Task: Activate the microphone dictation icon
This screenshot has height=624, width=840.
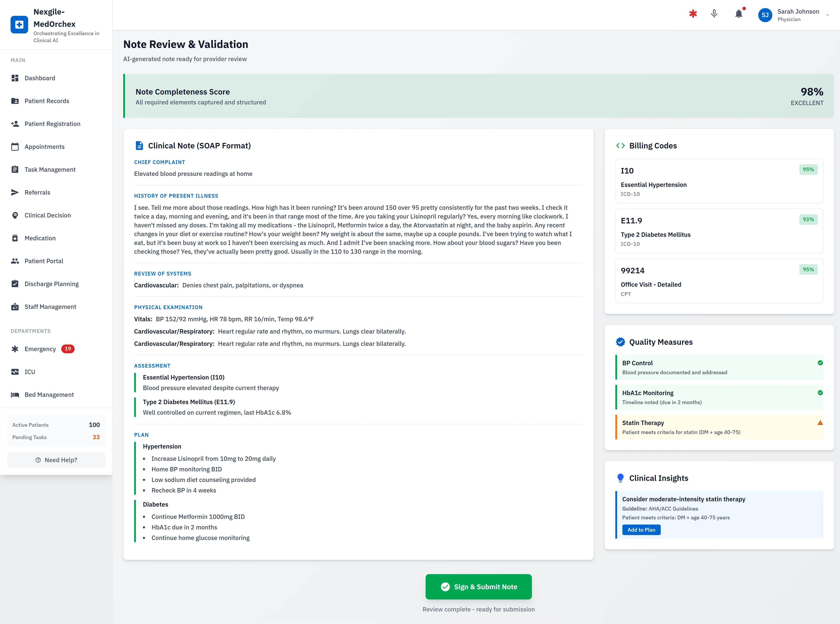Action: pyautogui.click(x=714, y=14)
